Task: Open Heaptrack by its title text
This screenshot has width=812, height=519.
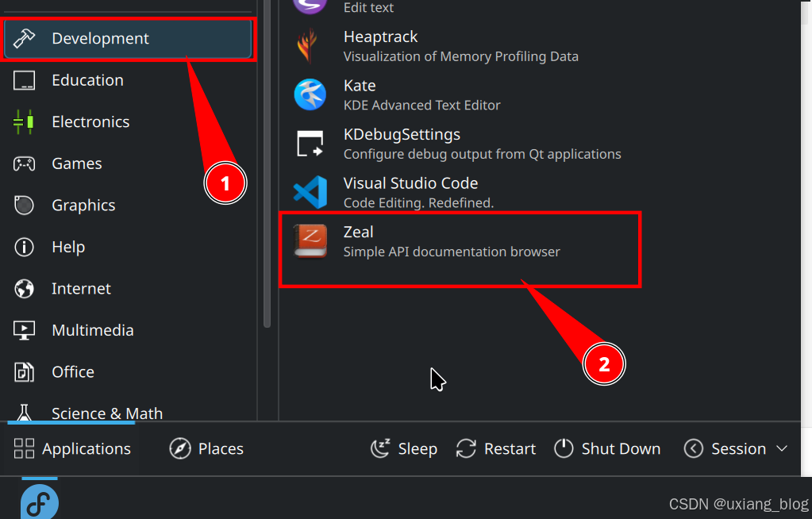Action: (381, 37)
